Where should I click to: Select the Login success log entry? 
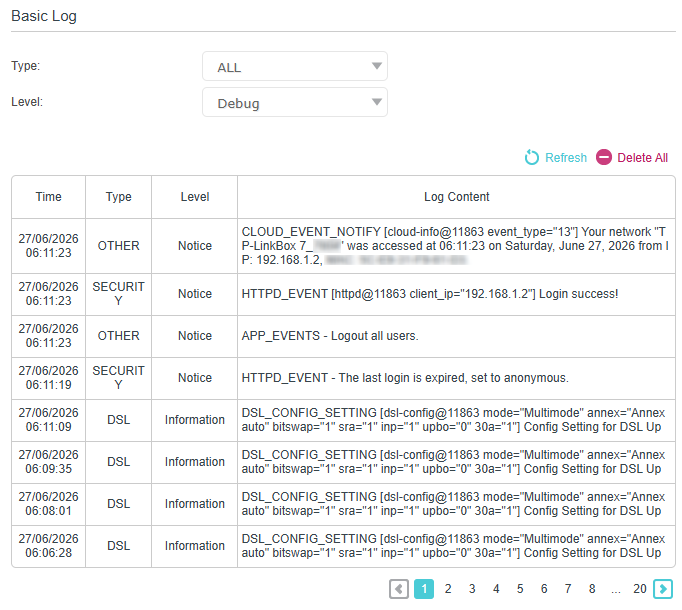coord(456,294)
